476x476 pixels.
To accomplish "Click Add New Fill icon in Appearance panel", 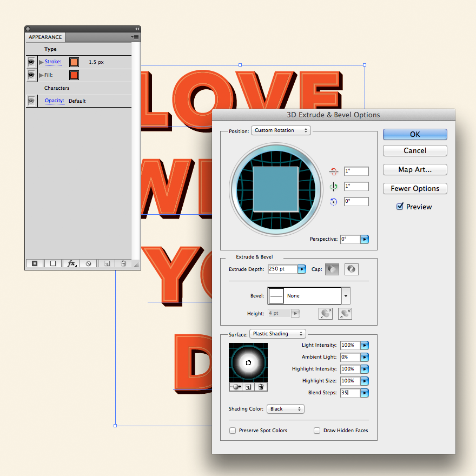I will (53, 263).
